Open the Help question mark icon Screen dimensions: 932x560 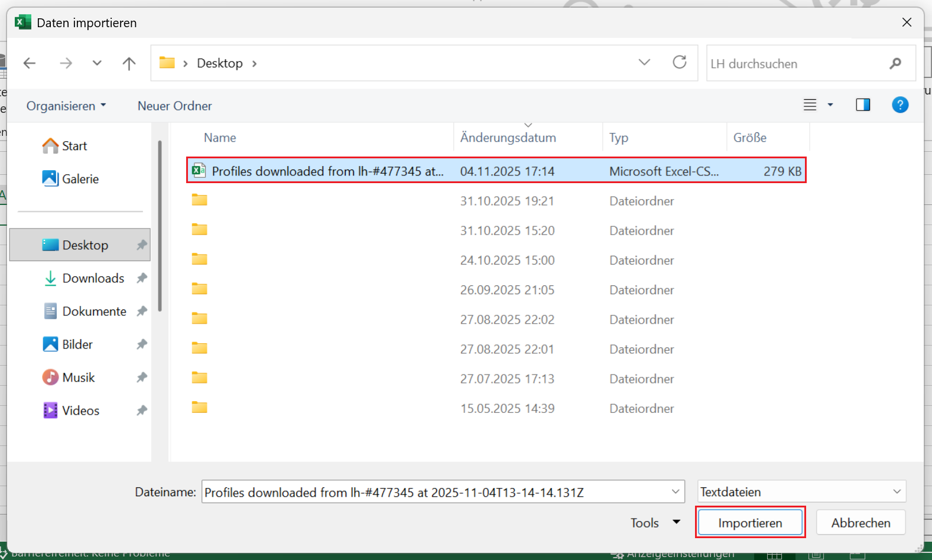click(899, 105)
